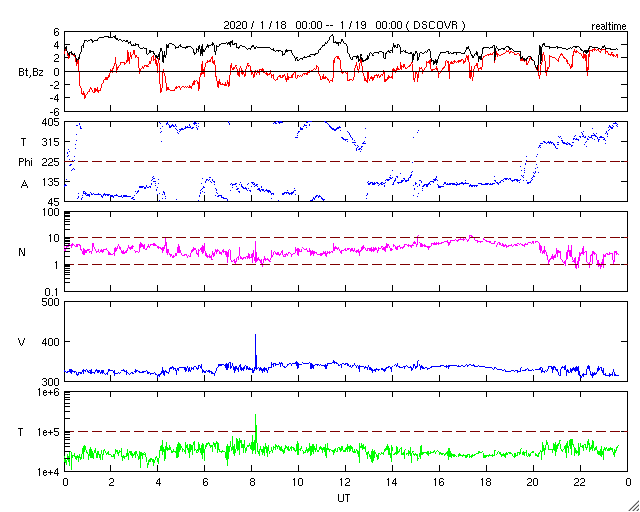Click the "UT" x-axis label
640x512 pixels.
click(344, 498)
